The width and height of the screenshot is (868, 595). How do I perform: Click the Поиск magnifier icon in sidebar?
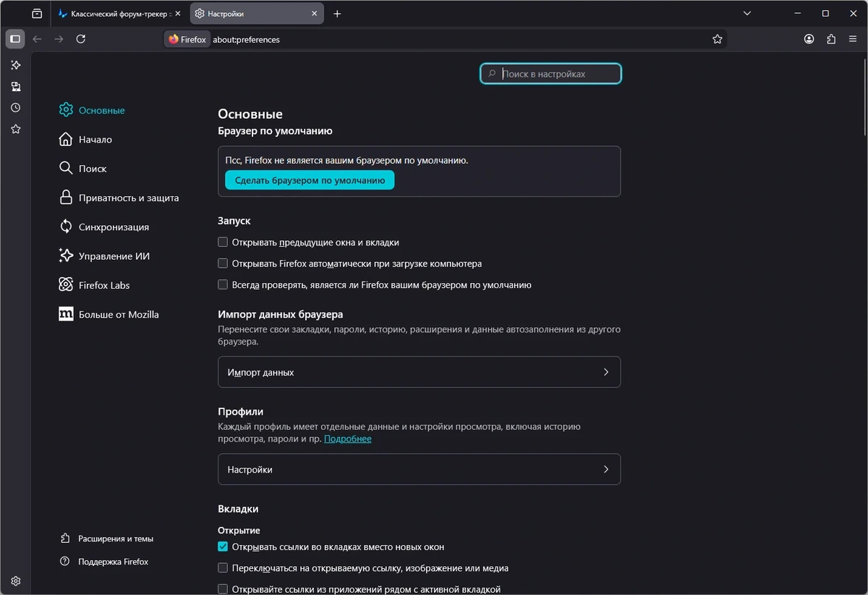66,168
